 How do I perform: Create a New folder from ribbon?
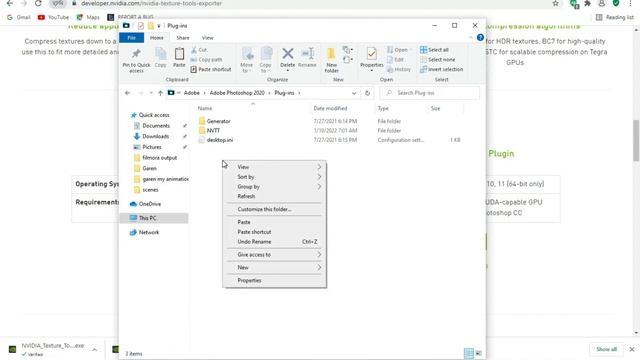[x=331, y=60]
